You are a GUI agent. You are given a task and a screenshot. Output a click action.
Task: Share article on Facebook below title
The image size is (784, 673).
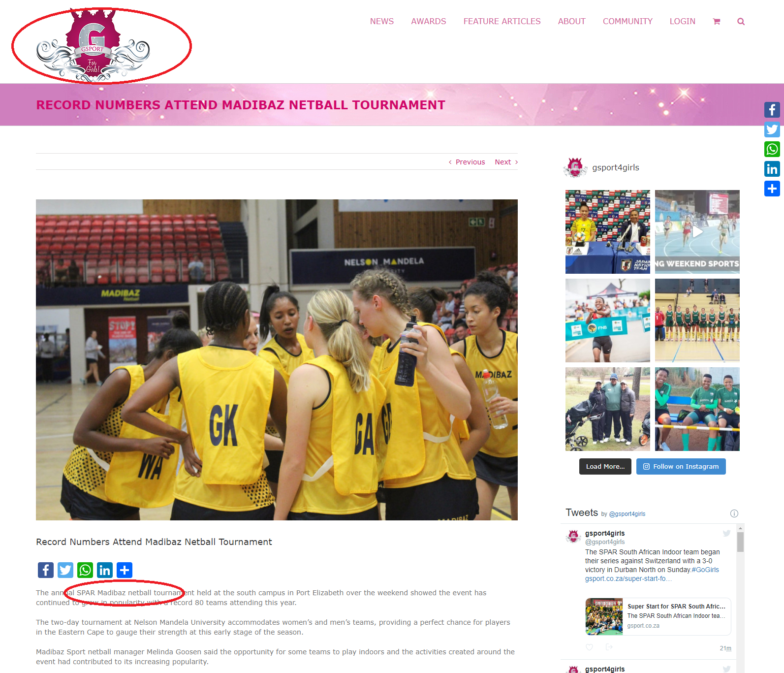(x=46, y=570)
